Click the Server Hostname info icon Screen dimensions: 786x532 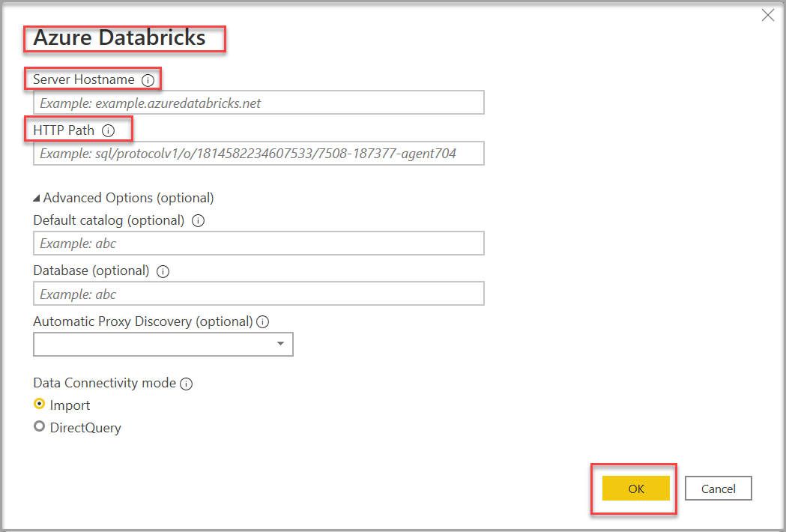(x=148, y=80)
